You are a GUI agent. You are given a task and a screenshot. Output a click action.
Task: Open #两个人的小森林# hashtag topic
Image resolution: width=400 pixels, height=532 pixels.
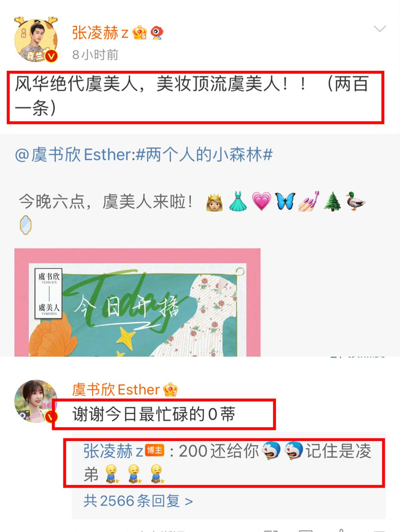(x=204, y=155)
